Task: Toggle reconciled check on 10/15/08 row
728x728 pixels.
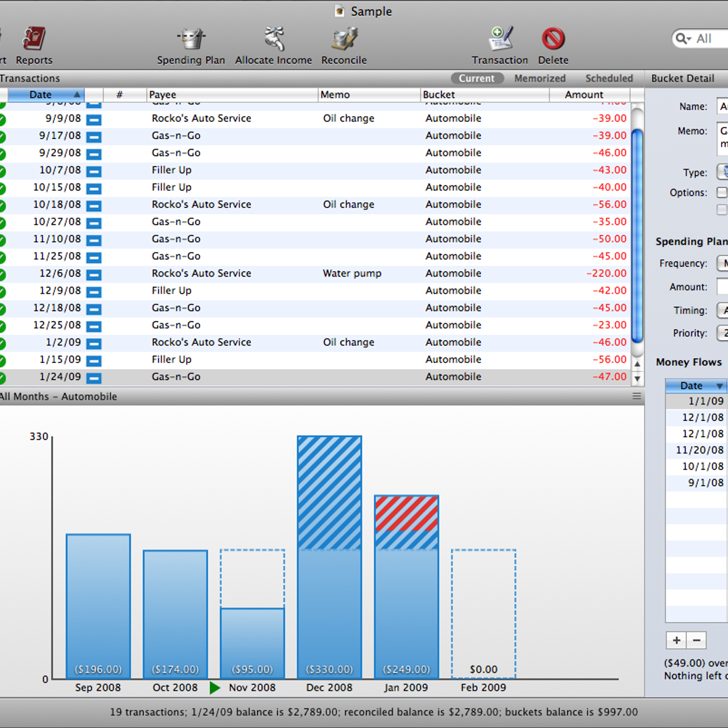Action: tap(2, 188)
